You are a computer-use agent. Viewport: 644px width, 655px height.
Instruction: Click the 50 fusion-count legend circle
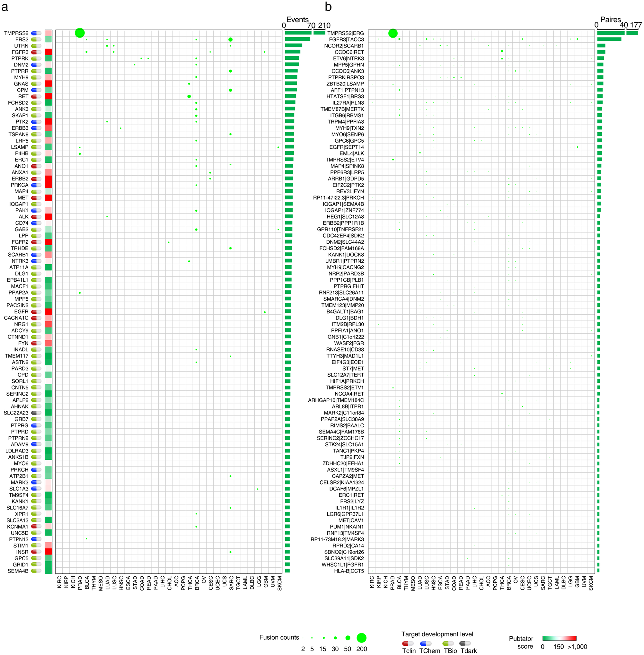point(348,638)
